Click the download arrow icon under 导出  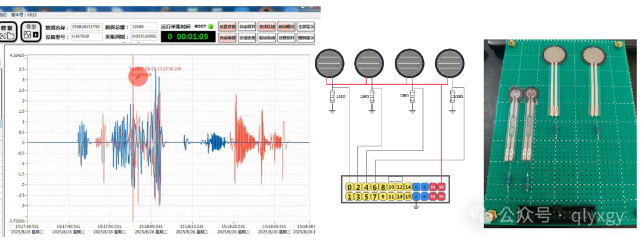point(36,35)
